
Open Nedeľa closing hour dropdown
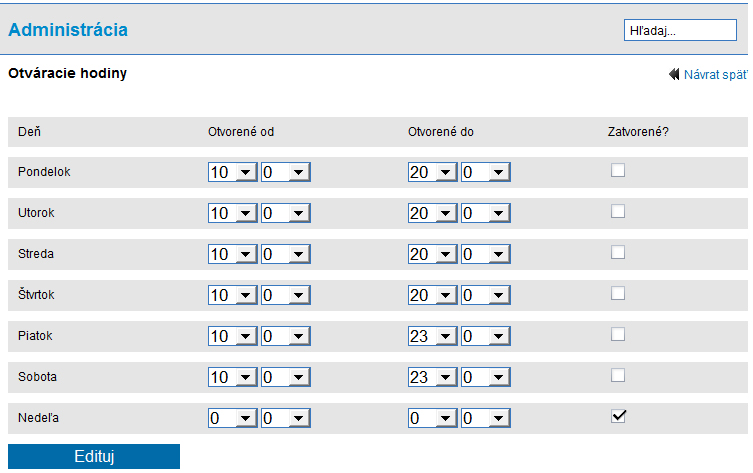pyautogui.click(x=433, y=418)
